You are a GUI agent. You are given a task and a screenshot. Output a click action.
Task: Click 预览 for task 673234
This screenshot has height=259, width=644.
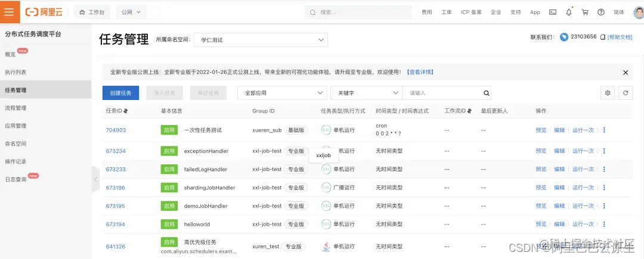pos(541,151)
